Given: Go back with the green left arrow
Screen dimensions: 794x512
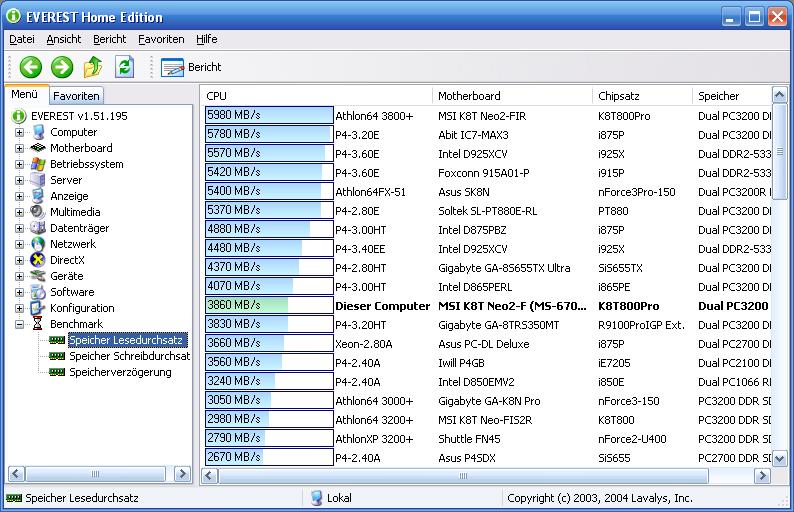Looking at the screenshot, I should coord(31,67).
